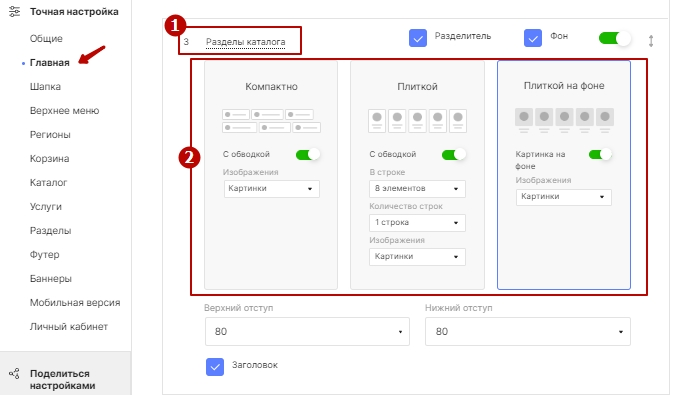Screen dimensions: 682x395
Task: Click Поделиться настройками button
Action: [65, 374]
